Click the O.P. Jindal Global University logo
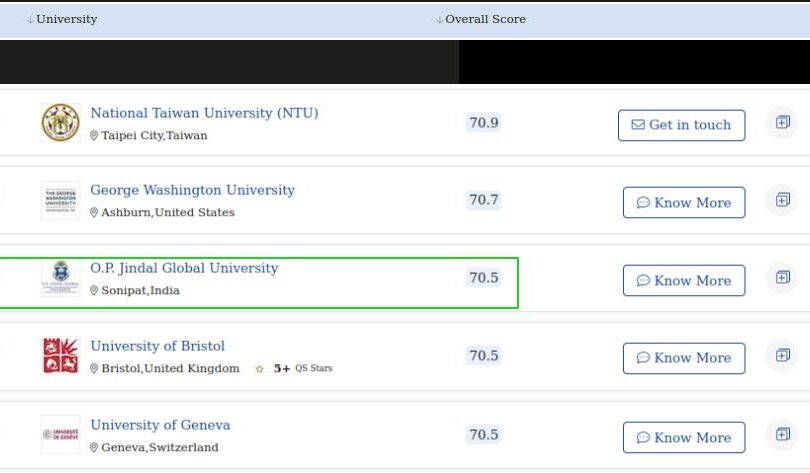 [x=60, y=278]
